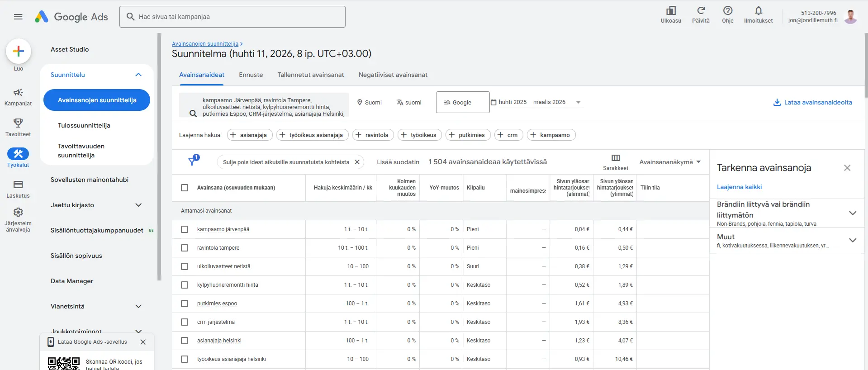
Task: Collapse the Suunnittelu section
Action: point(138,75)
